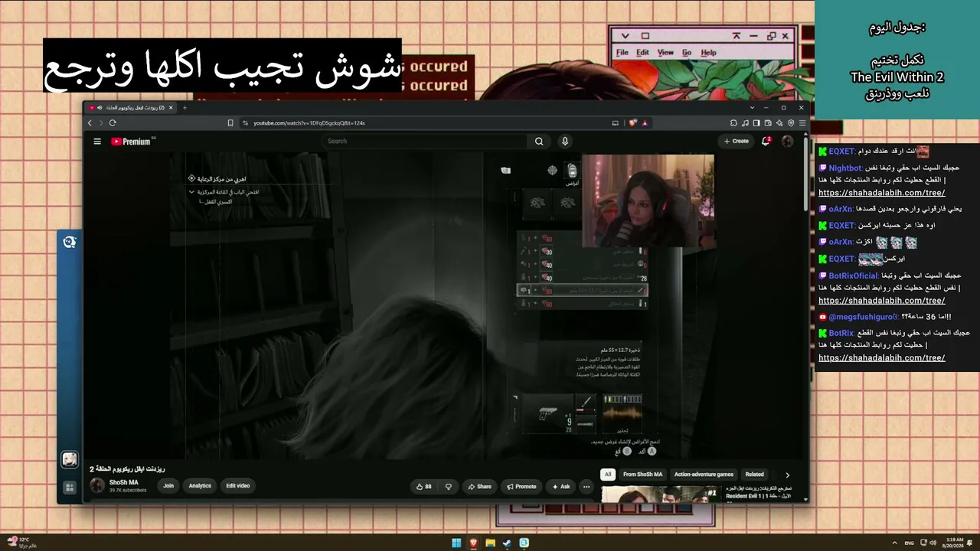The height and width of the screenshot is (551, 980).
Task: Open video Analytics
Action: coord(200,486)
